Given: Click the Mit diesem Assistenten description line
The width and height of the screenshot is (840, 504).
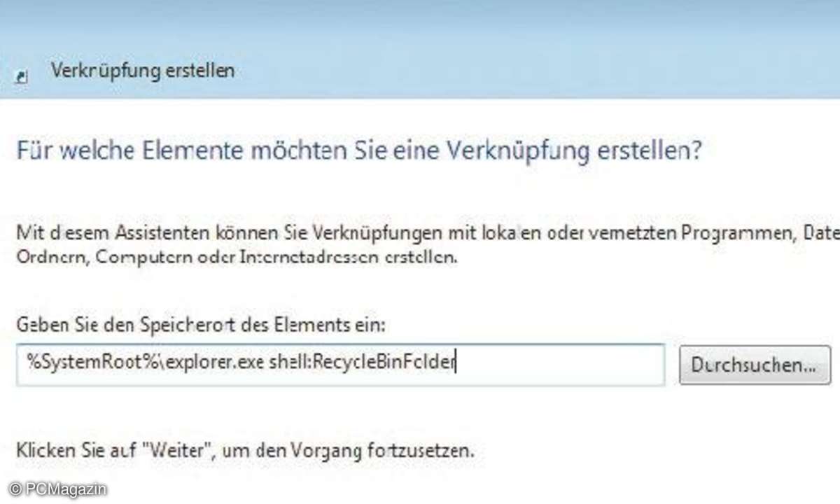Looking at the screenshot, I should pos(427,232).
